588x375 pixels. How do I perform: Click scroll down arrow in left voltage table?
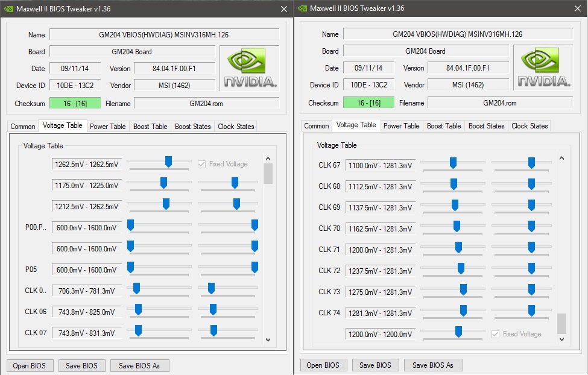(x=268, y=340)
